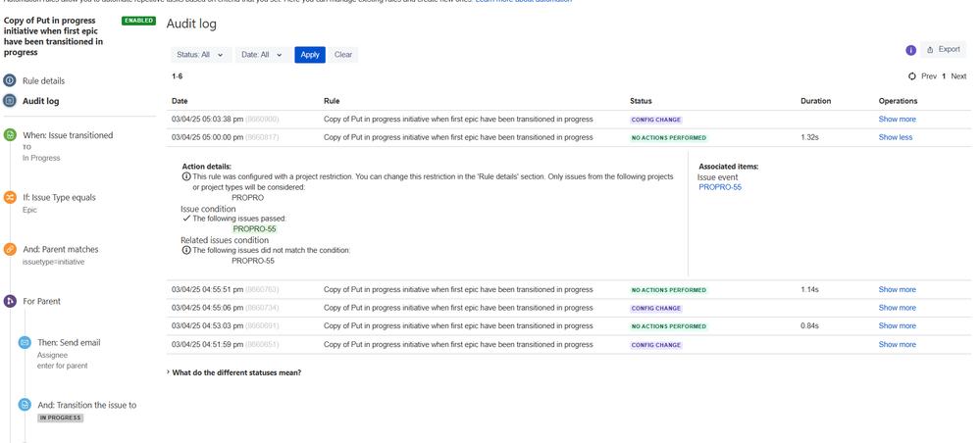Screen dimensions: 980x443
Task: Expand What do the different statuses mean
Action: coord(234,372)
